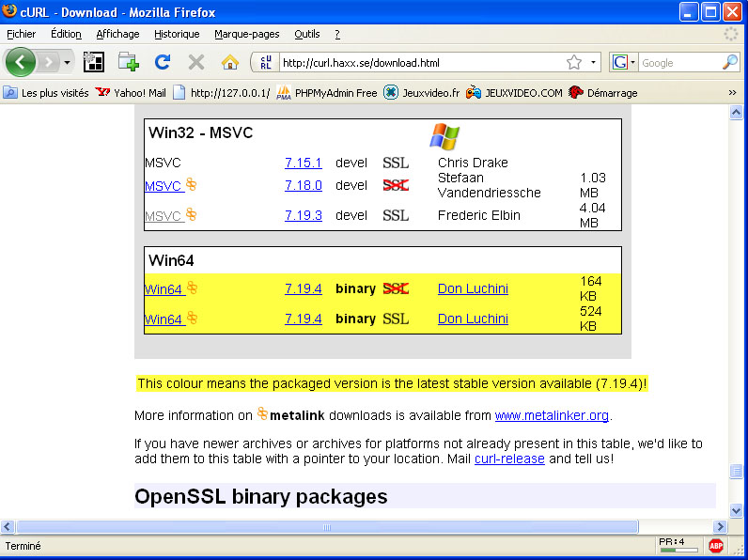The height and width of the screenshot is (560, 748).
Task: Open the Yahoo! Mail bookmark
Action: coord(131,92)
